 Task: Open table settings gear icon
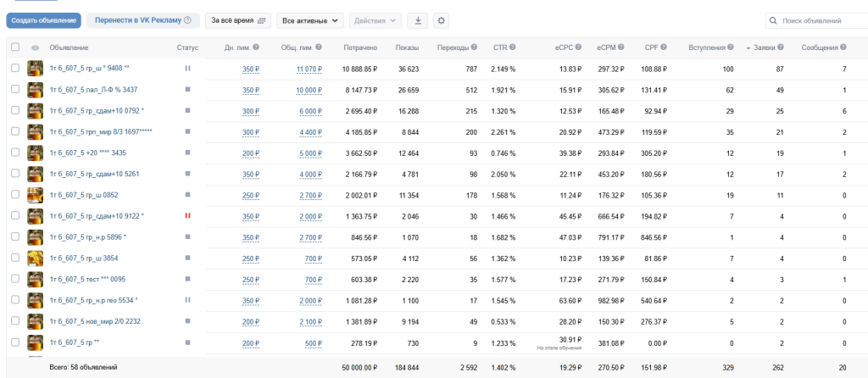441,20
